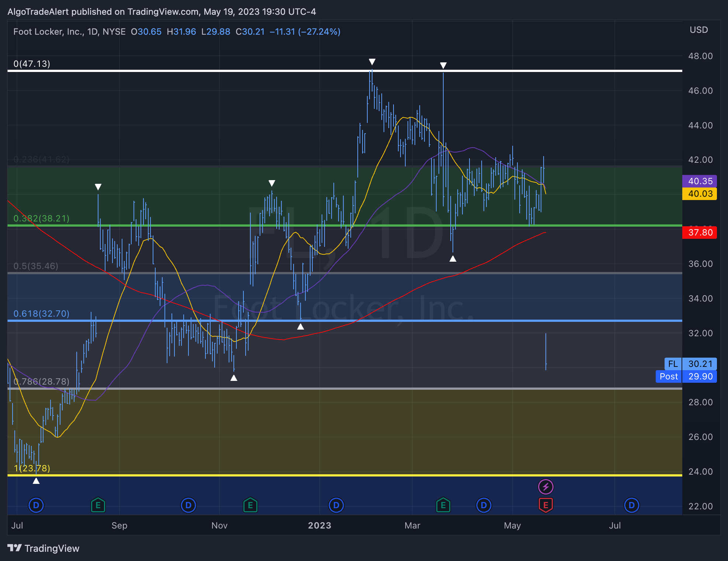
Task: Select the pivot-high triangle above the March spike
Action: point(443,65)
